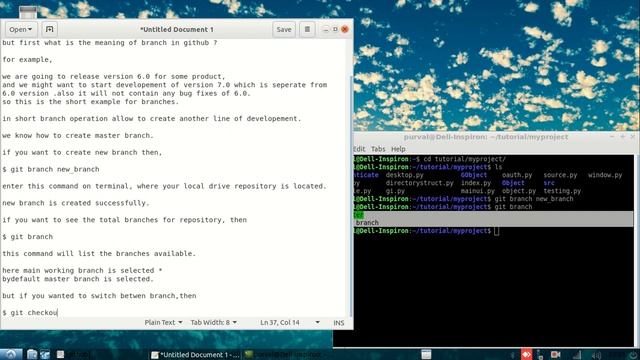The height and width of the screenshot is (360, 640).
Task: Click the application menu launcher in taskbar
Action: tap(11, 354)
